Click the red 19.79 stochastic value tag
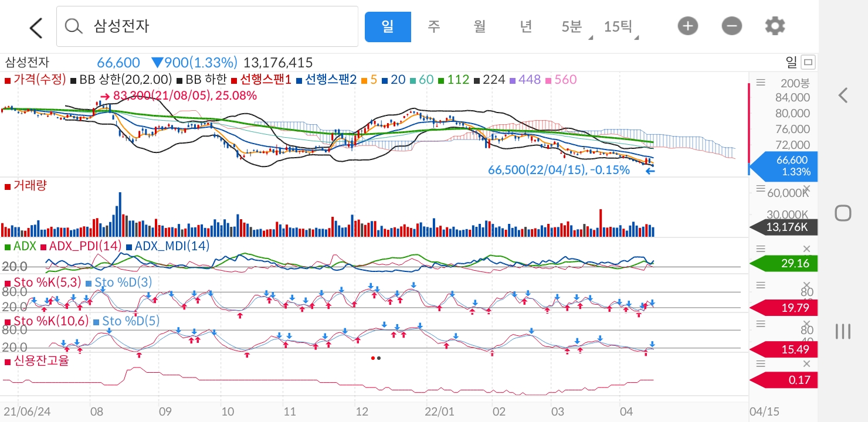This screenshot has height=422, width=868. [x=783, y=308]
